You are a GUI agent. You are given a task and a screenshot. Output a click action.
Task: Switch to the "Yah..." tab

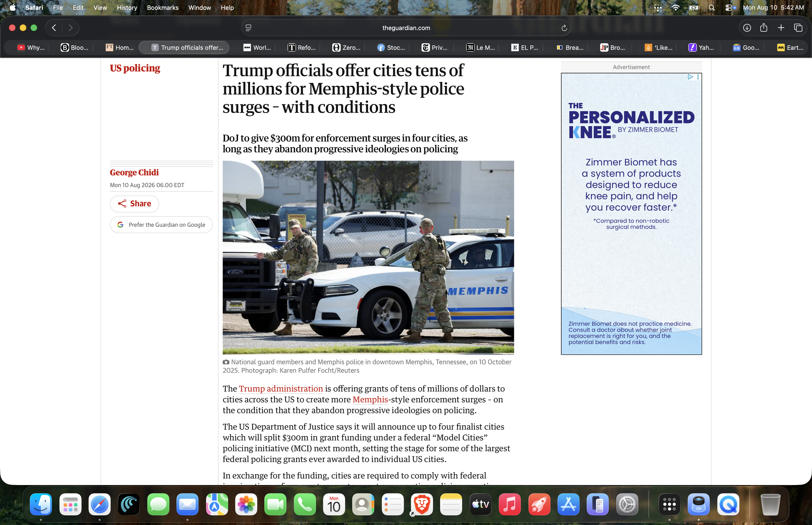tap(701, 48)
